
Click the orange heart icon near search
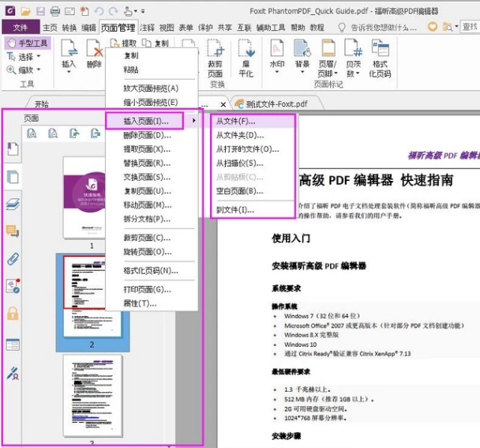433,27
